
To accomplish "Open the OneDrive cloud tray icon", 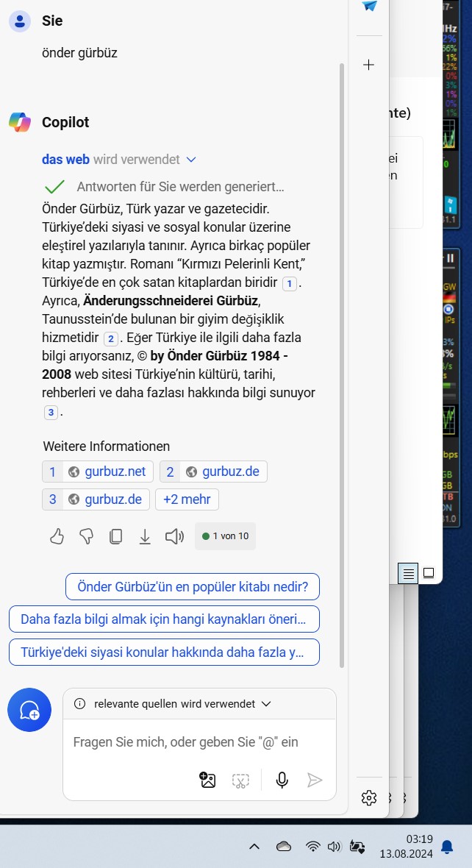I will click(283, 847).
